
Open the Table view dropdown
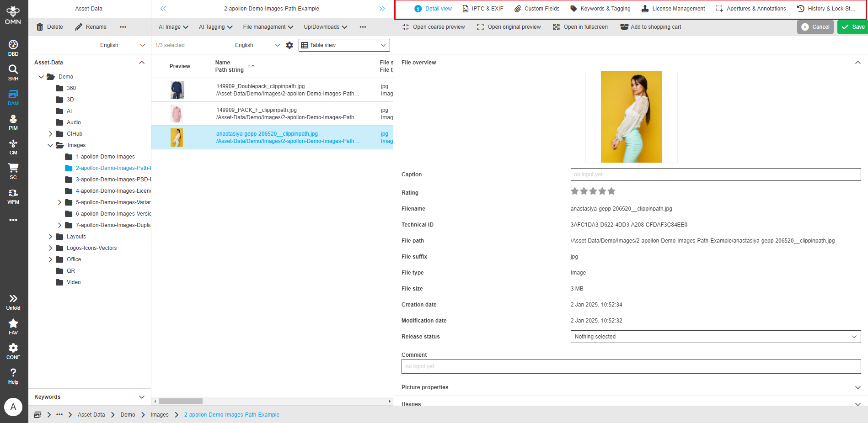point(344,45)
